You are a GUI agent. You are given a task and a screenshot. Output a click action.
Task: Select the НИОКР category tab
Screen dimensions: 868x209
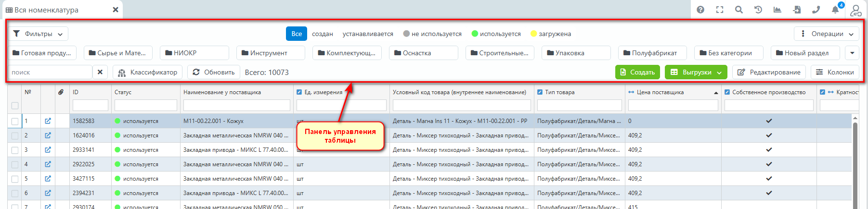[194, 53]
